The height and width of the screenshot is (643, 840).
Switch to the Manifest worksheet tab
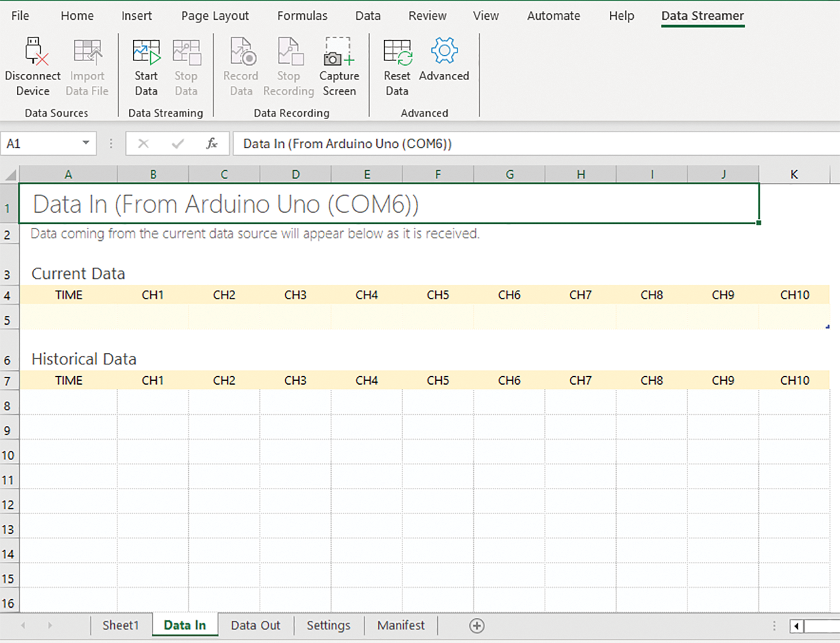[x=401, y=625]
